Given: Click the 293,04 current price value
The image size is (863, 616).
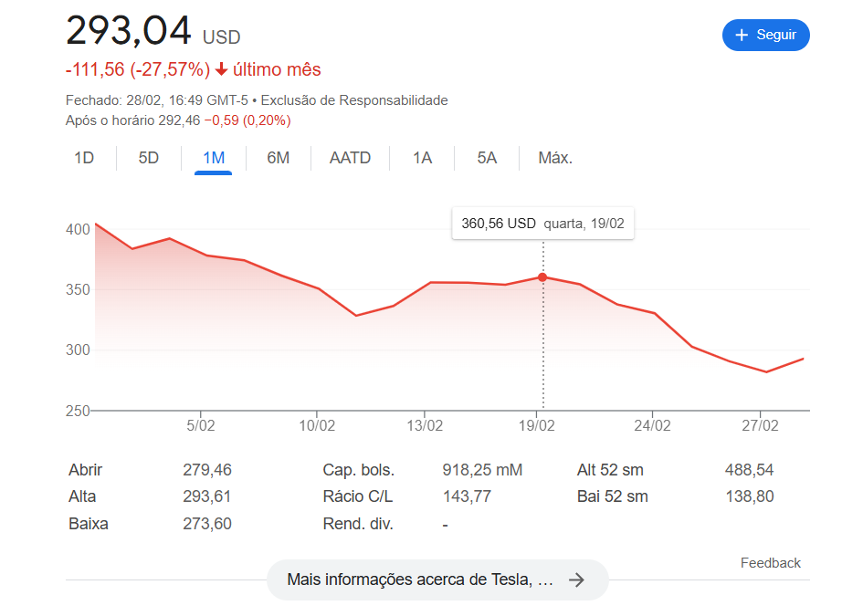Looking at the screenshot, I should pyautogui.click(x=128, y=30).
